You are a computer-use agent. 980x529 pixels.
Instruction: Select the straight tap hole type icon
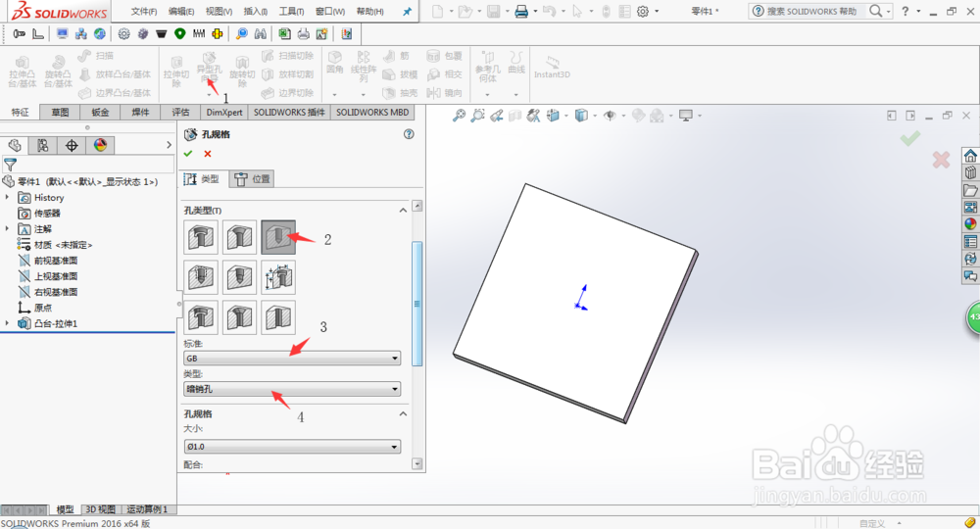[x=201, y=277]
